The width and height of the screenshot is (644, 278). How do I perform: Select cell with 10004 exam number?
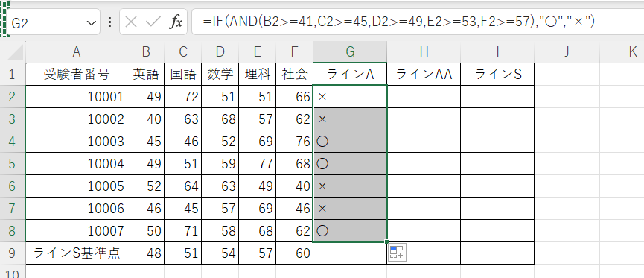click(x=76, y=164)
